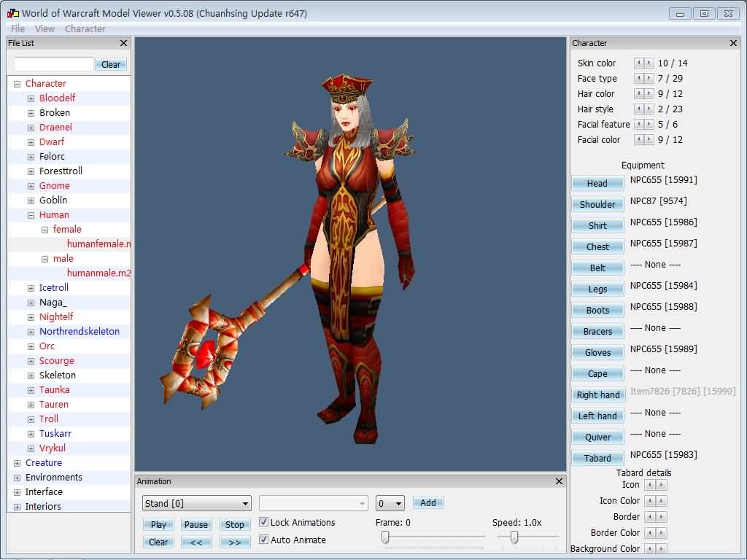Click the Quiver equipment button
This screenshot has height=560, width=747.
597,437
